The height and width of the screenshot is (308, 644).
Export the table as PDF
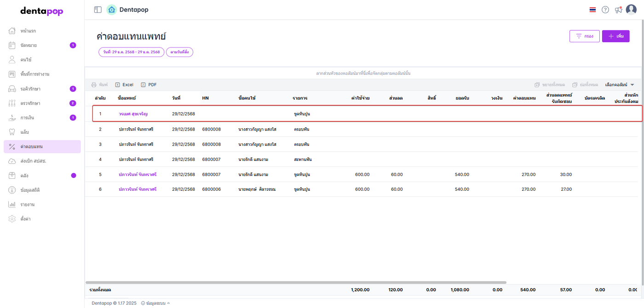point(149,85)
